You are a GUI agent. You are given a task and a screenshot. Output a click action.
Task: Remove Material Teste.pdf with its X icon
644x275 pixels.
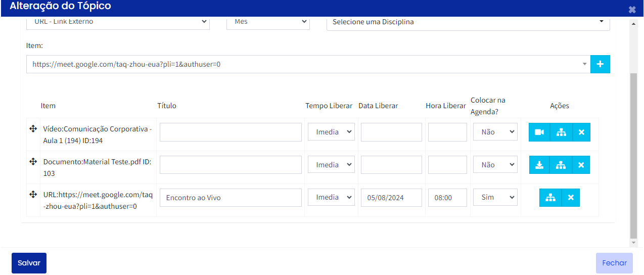pyautogui.click(x=581, y=165)
